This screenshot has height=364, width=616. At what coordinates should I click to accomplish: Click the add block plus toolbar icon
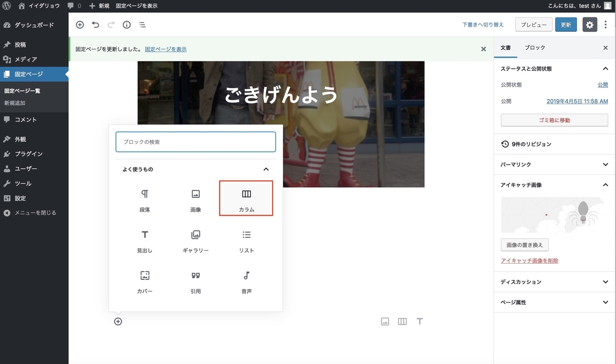[80, 25]
